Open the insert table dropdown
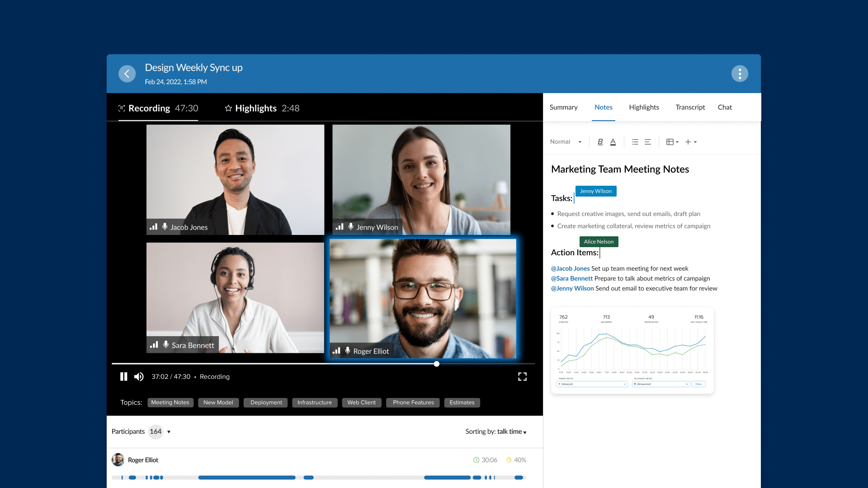This screenshot has height=488, width=868. (672, 142)
